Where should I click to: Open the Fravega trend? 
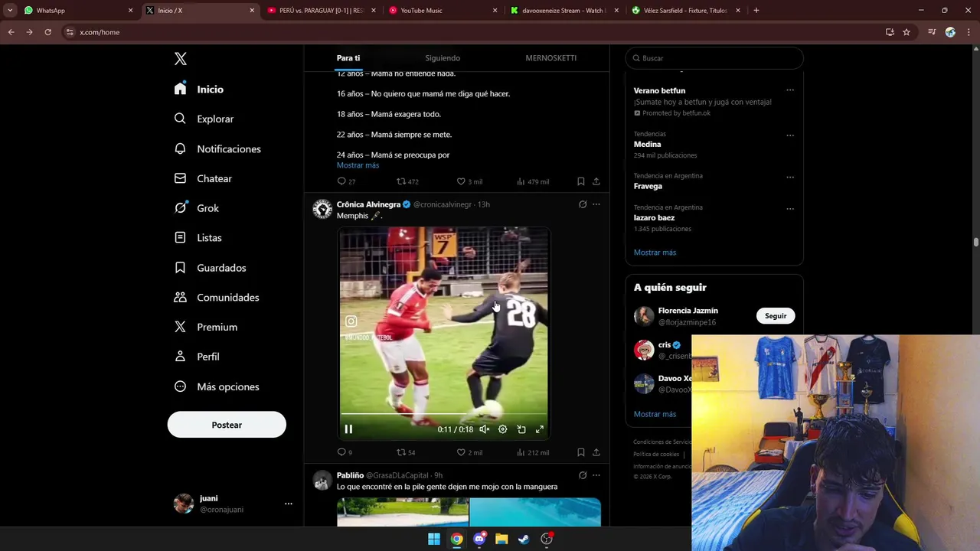click(x=648, y=186)
